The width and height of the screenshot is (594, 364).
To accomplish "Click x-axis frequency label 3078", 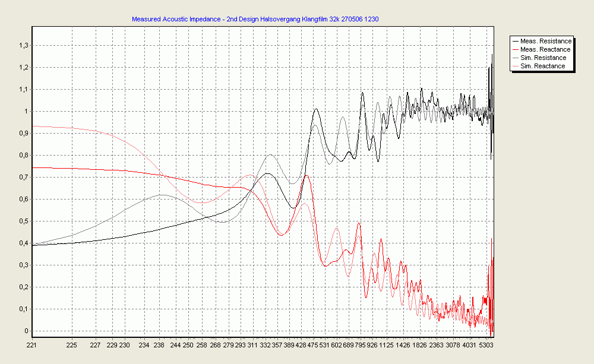I will pos(453,345).
